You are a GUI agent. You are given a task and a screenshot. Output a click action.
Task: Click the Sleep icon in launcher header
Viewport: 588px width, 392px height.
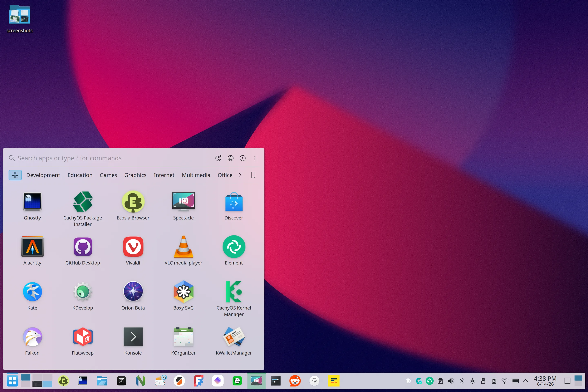(x=218, y=158)
